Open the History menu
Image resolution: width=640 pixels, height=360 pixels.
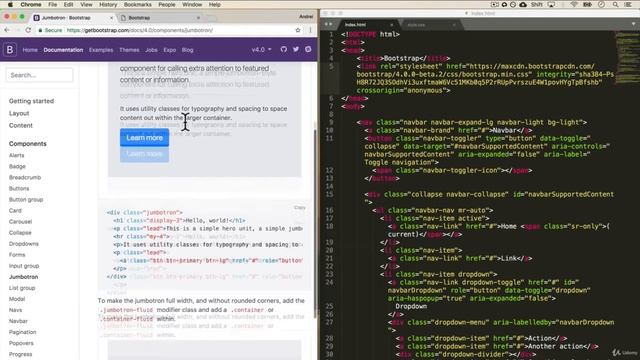[x=108, y=4]
